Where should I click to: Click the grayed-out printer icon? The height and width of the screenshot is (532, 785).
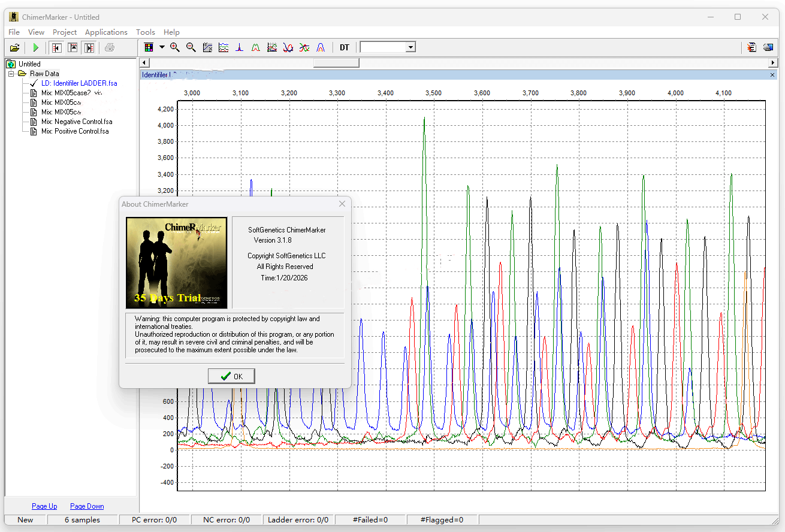(110, 47)
